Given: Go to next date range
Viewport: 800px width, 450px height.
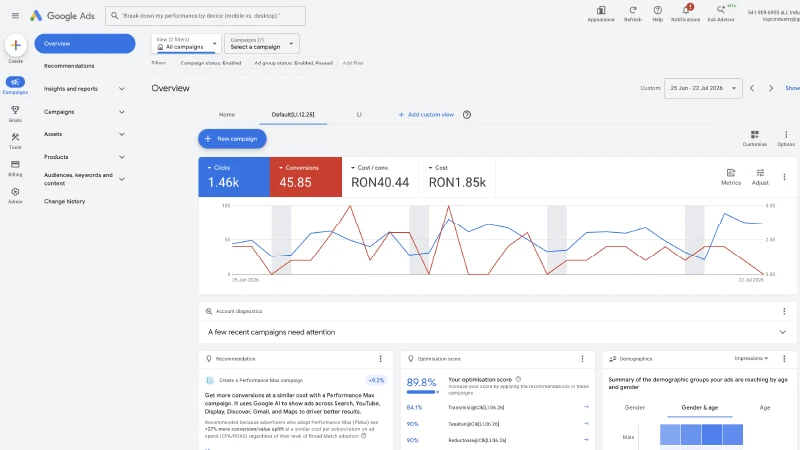Looking at the screenshot, I should pos(771,88).
